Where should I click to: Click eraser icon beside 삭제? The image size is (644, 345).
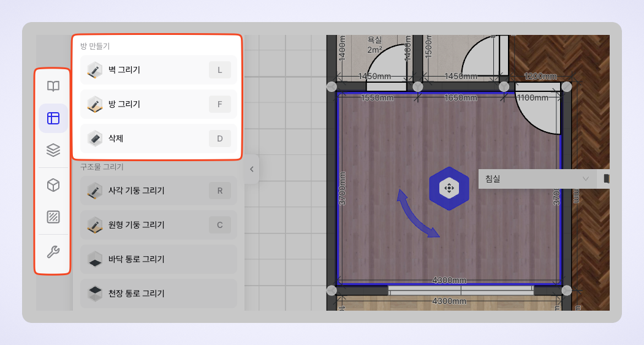tap(95, 138)
